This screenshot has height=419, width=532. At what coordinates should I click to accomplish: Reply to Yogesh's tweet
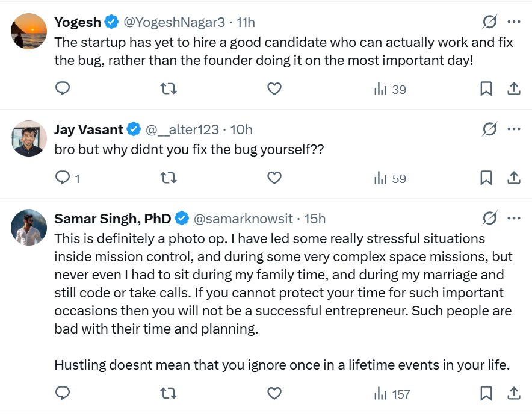pos(63,89)
